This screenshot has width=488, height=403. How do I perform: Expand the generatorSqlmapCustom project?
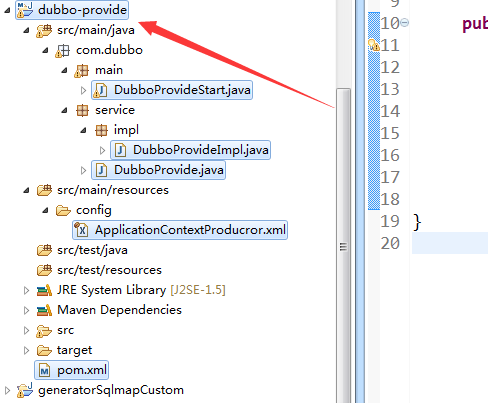[x=7, y=390]
